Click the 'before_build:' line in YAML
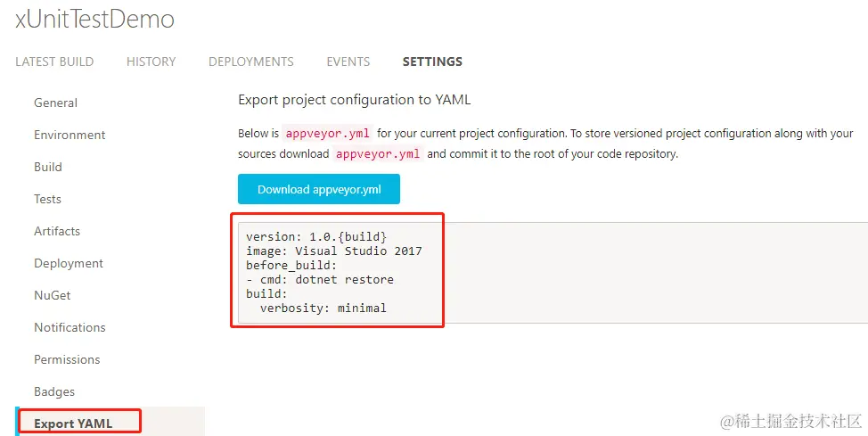868x436 pixels. pos(291,266)
